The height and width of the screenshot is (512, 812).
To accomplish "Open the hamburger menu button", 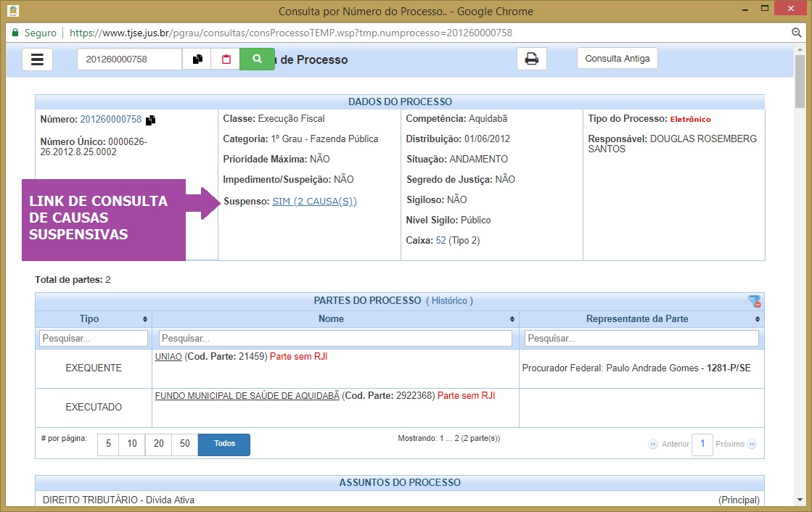I will pos(37,59).
